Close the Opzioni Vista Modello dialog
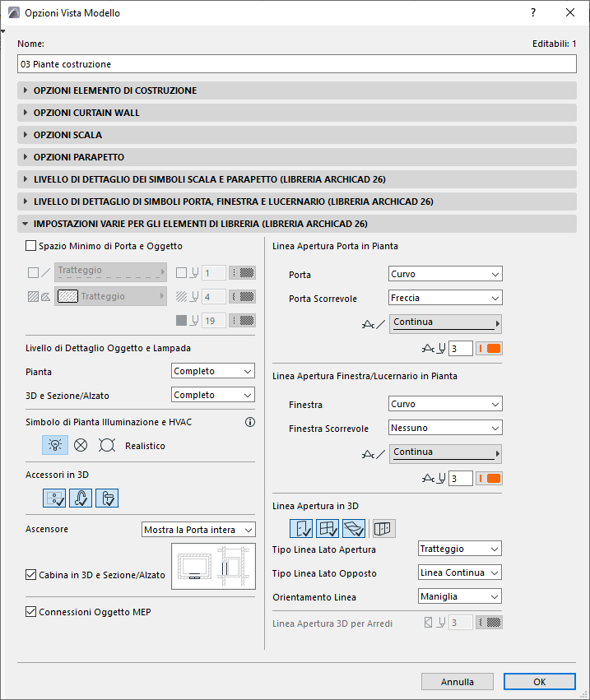The height and width of the screenshot is (700, 590). click(x=570, y=12)
